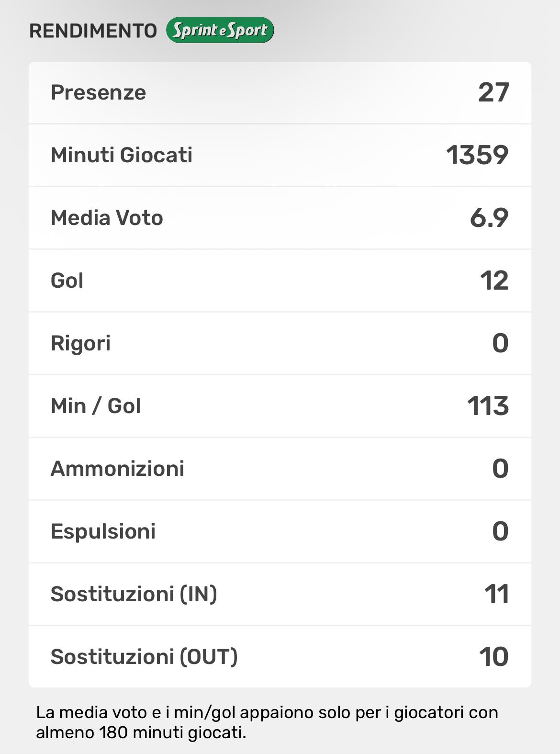560x754 pixels.
Task: Click the 113 minutes per goal value
Action: tap(488, 406)
